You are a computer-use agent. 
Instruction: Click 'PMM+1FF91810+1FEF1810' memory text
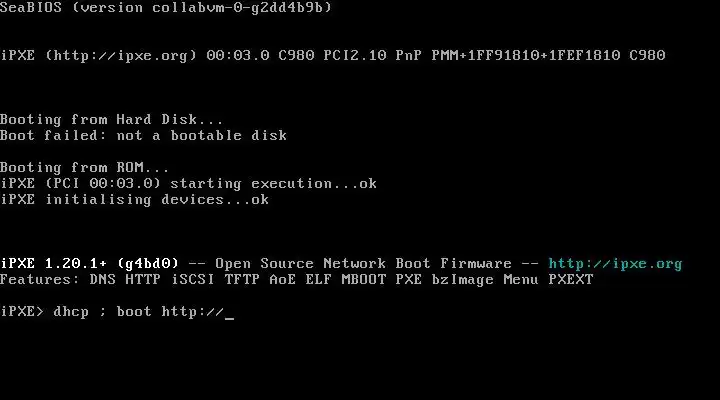(526, 56)
